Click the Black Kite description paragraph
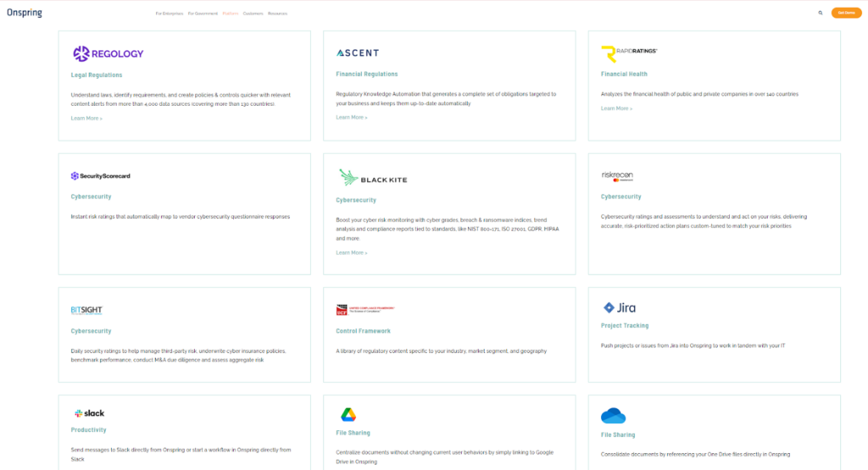 (448, 229)
